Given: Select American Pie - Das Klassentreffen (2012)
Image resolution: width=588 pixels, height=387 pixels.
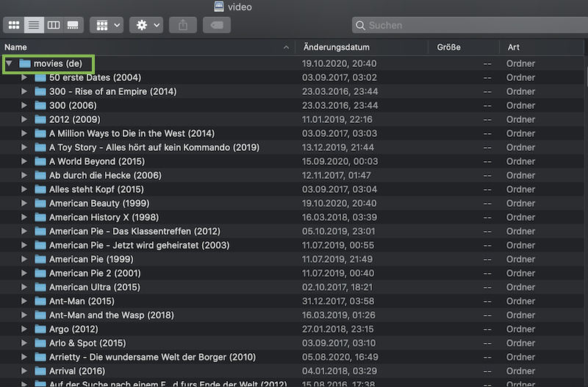Looking at the screenshot, I should 292,231.
